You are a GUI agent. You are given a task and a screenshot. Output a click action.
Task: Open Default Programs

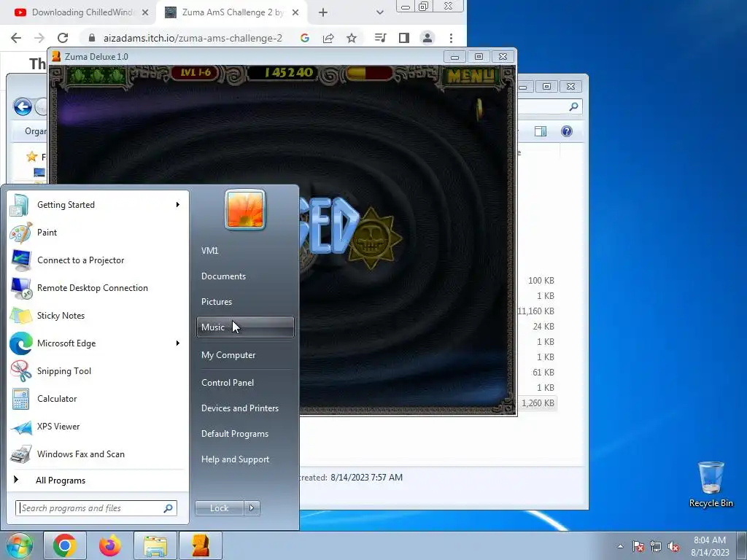click(245, 434)
